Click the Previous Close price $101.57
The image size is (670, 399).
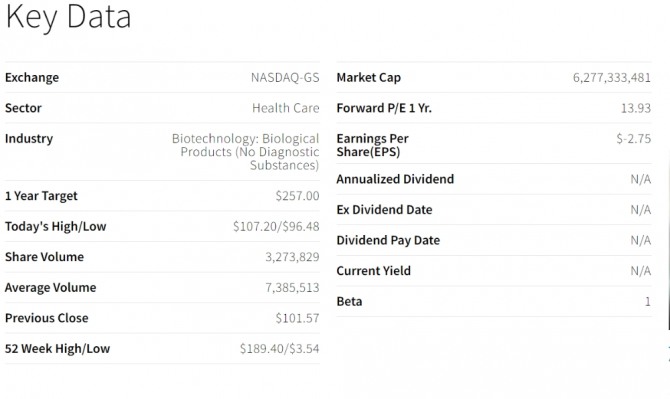coord(297,318)
